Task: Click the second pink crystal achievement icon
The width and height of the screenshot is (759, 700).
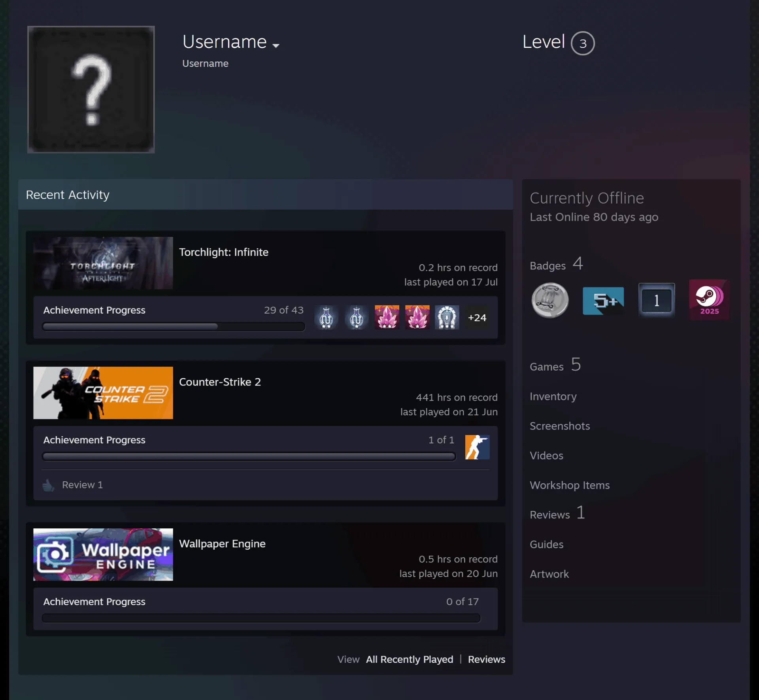Action: pyautogui.click(x=417, y=317)
